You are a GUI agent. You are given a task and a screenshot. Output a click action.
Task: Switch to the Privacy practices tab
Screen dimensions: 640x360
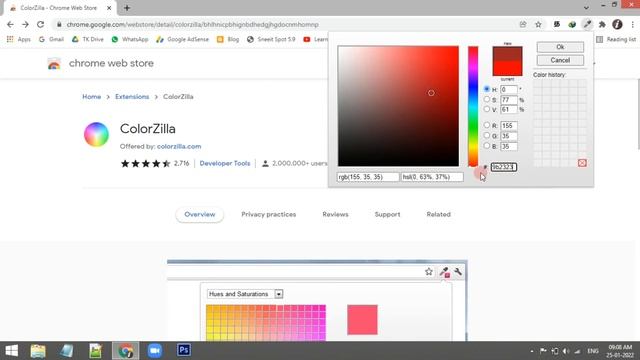point(269,214)
